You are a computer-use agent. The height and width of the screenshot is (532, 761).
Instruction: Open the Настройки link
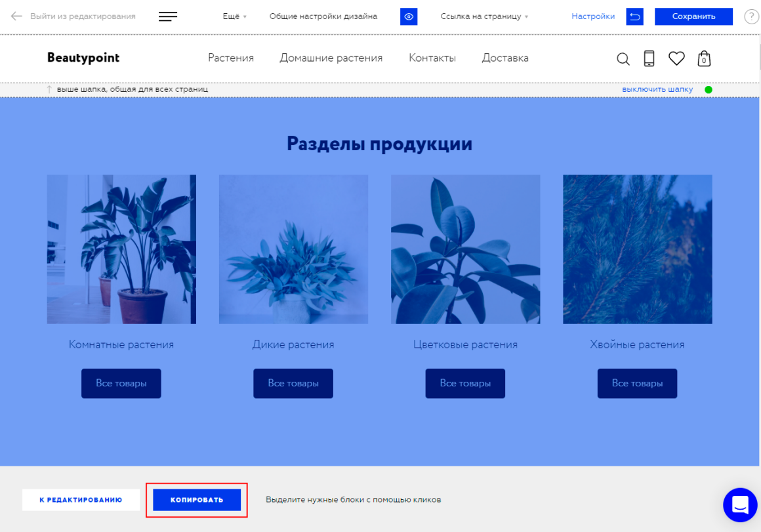click(593, 16)
